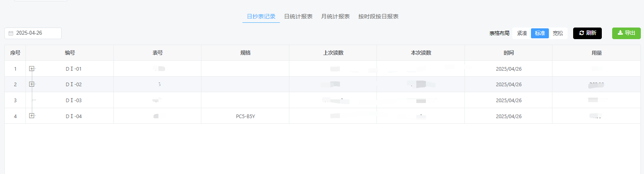The width and height of the screenshot is (644, 174).
Task: Click the PC5-B5Y specification cell
Action: (245, 117)
